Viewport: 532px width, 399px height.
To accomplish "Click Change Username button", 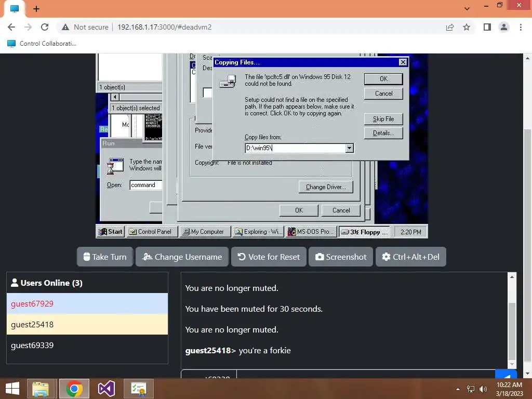I will coord(182,257).
